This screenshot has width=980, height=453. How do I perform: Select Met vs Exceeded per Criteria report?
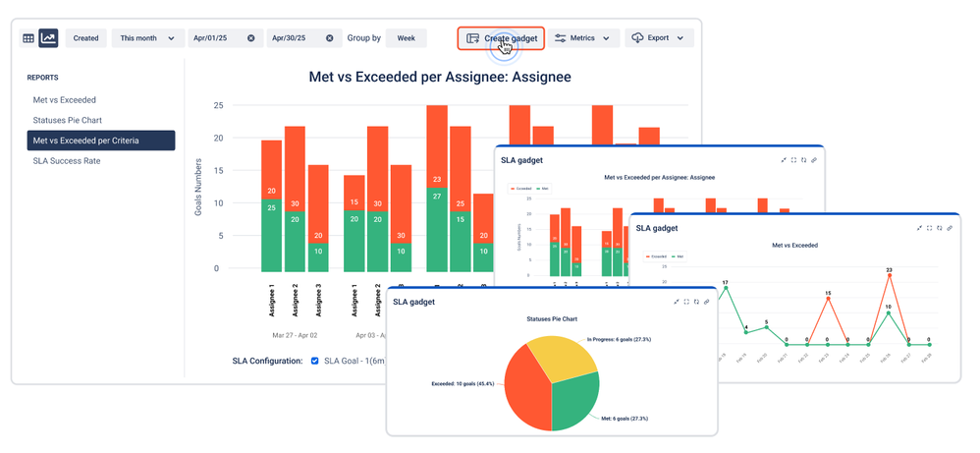pyautogui.click(x=100, y=141)
